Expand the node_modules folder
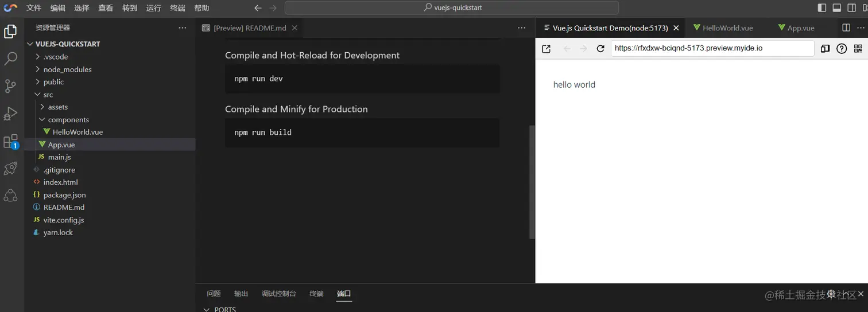868x312 pixels. coord(110,69)
